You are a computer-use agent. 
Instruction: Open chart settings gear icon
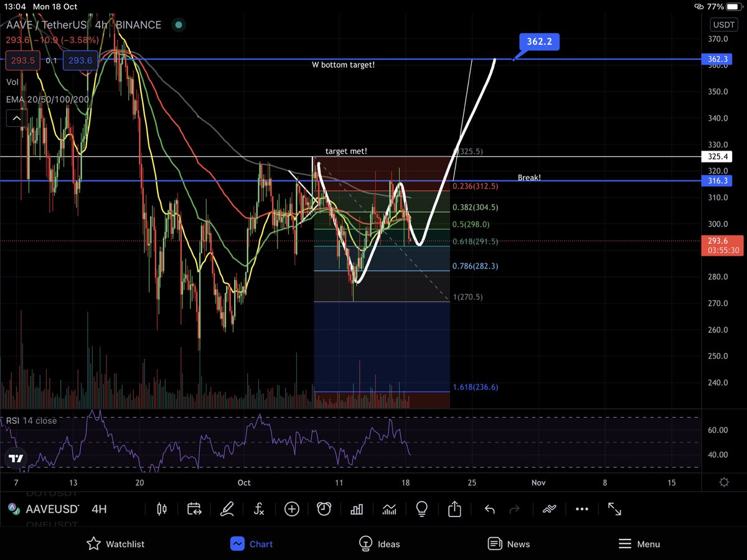click(x=724, y=482)
